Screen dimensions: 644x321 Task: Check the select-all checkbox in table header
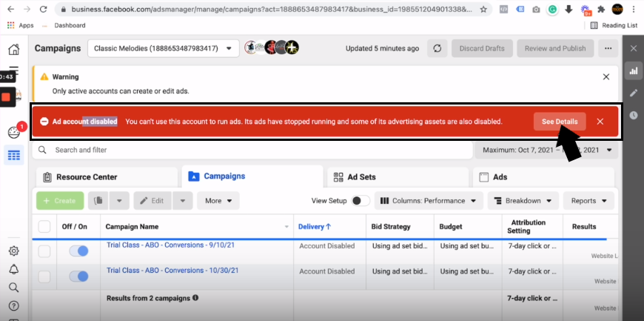click(x=44, y=227)
